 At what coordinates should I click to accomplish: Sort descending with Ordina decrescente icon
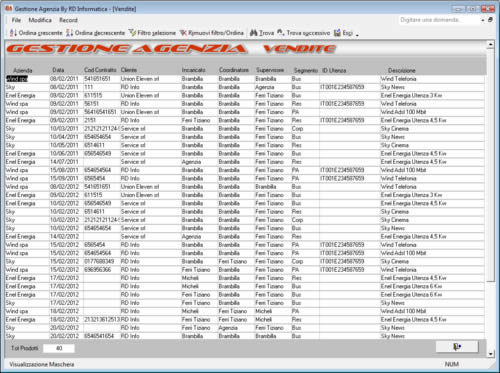click(69, 33)
